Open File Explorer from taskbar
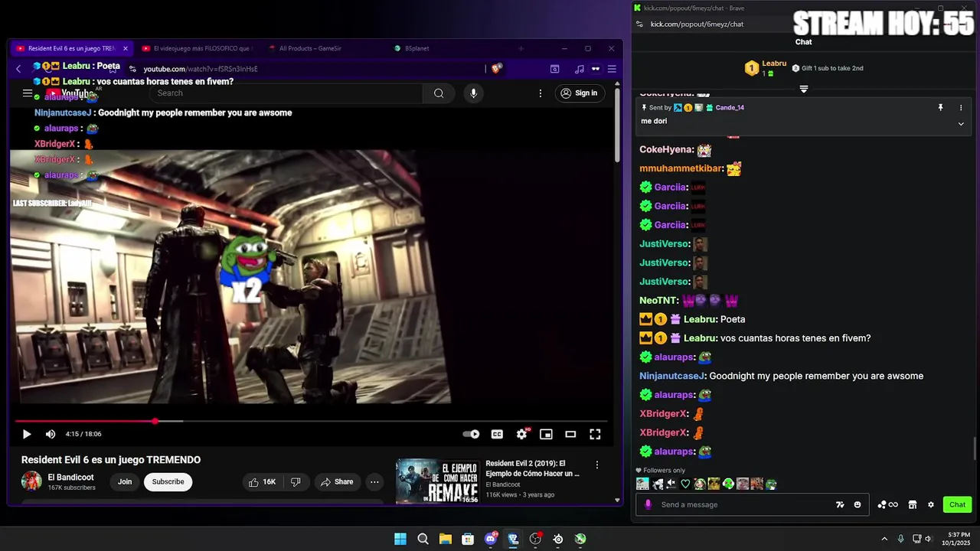Viewport: 980px width, 551px height. [446, 539]
